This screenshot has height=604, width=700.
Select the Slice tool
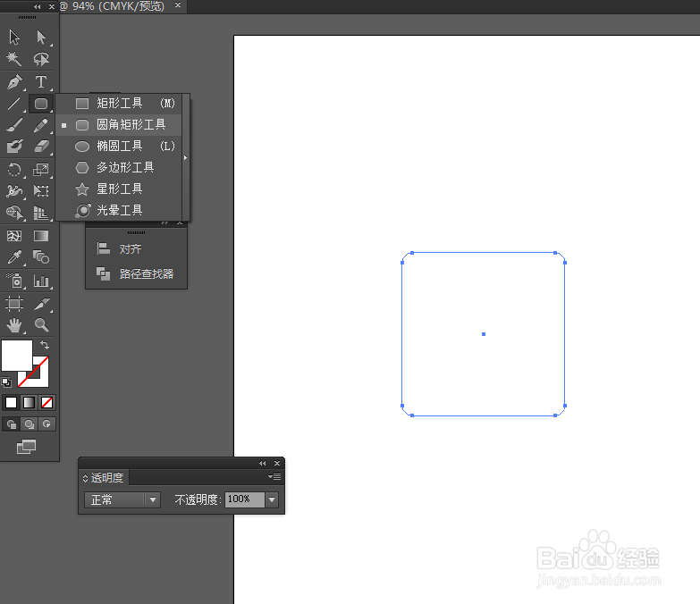[x=41, y=304]
